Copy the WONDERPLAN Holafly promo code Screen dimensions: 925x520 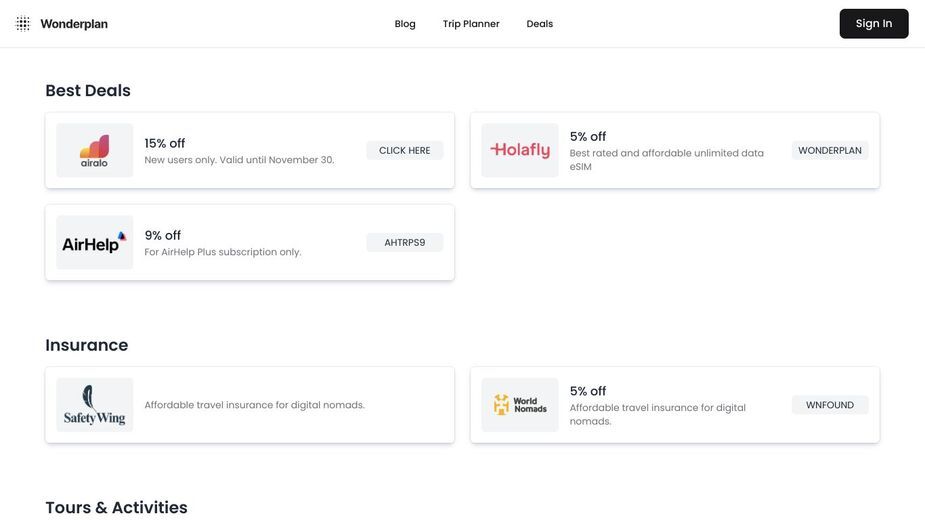829,151
